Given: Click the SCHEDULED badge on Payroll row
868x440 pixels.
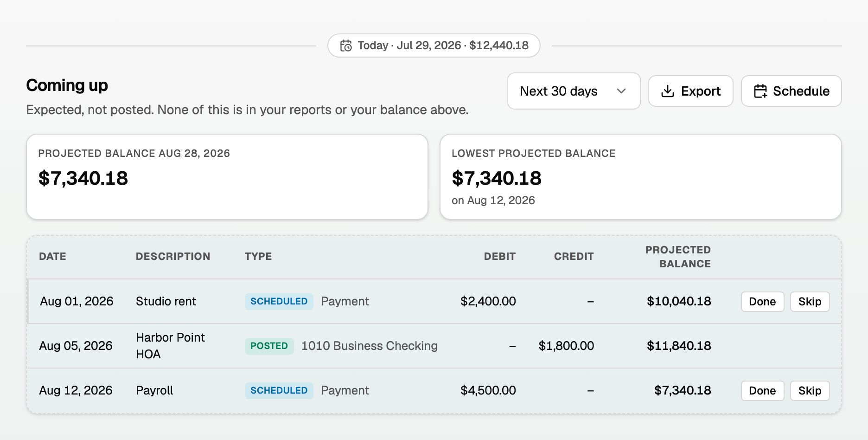Looking at the screenshot, I should (279, 390).
